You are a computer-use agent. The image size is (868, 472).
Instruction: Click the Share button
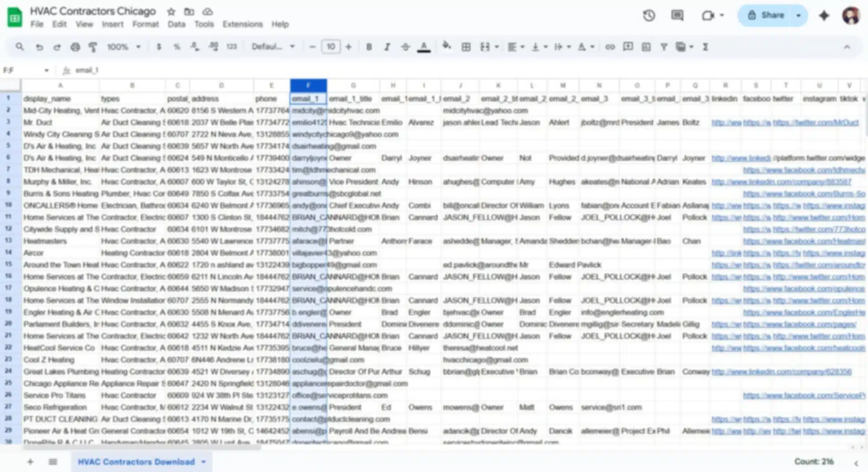click(766, 16)
